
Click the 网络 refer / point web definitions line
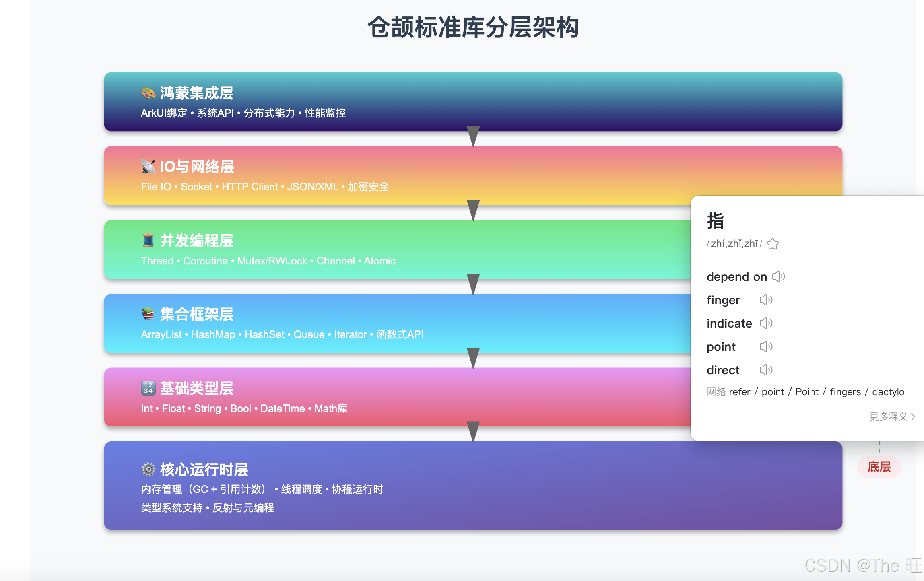pos(806,391)
